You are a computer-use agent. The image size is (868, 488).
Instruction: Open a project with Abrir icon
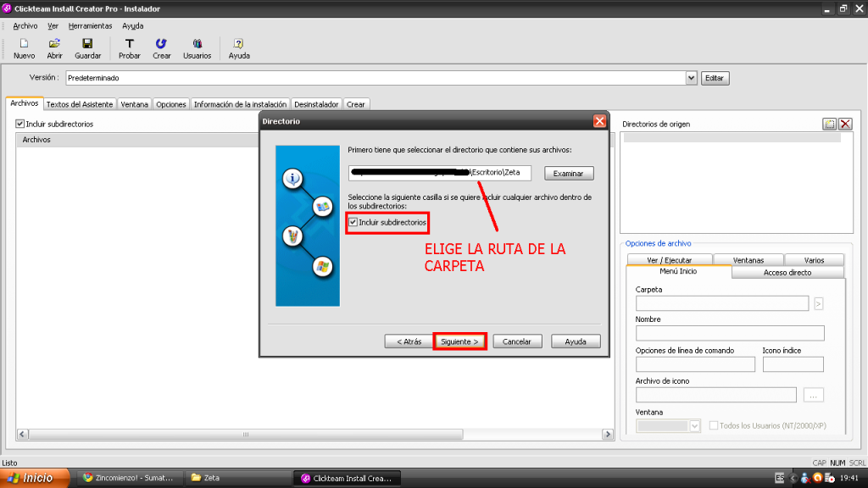point(54,48)
